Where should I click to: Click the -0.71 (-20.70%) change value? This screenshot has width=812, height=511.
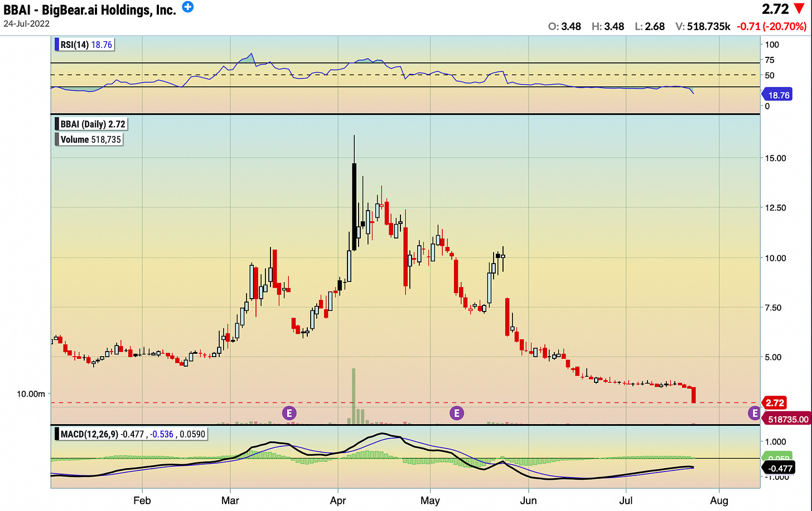pyautogui.click(x=772, y=26)
